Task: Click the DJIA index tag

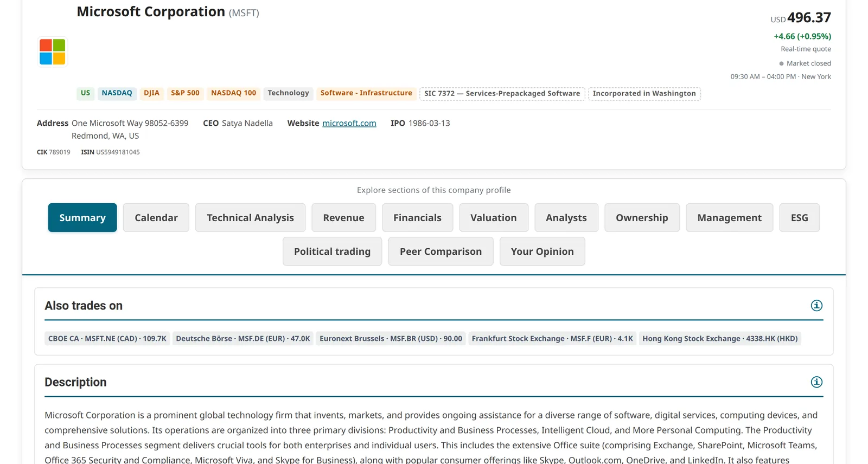Action: tap(151, 93)
